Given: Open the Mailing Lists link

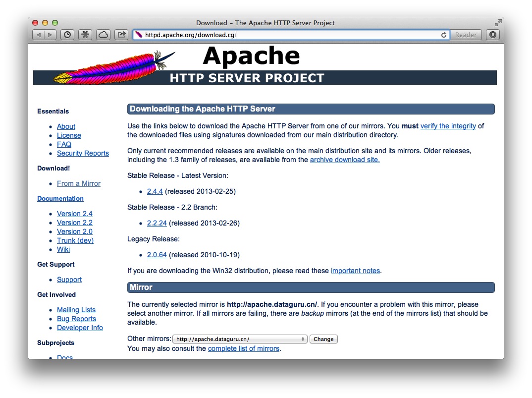Looking at the screenshot, I should coord(76,310).
